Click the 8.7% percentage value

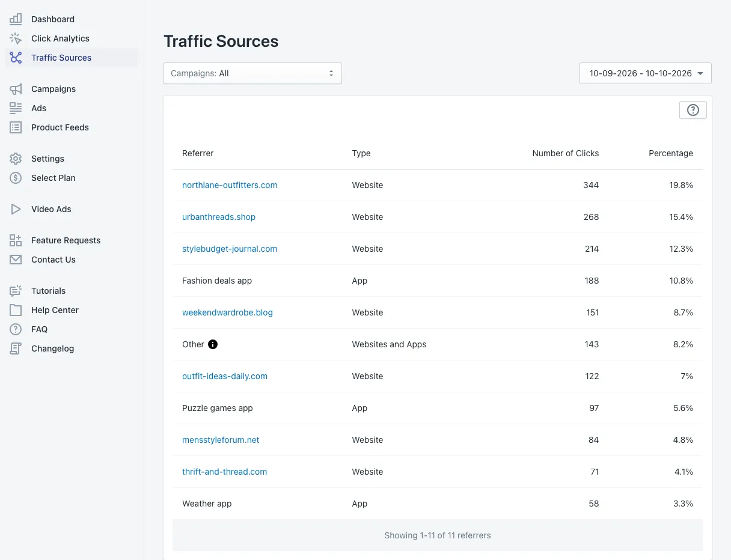(684, 312)
